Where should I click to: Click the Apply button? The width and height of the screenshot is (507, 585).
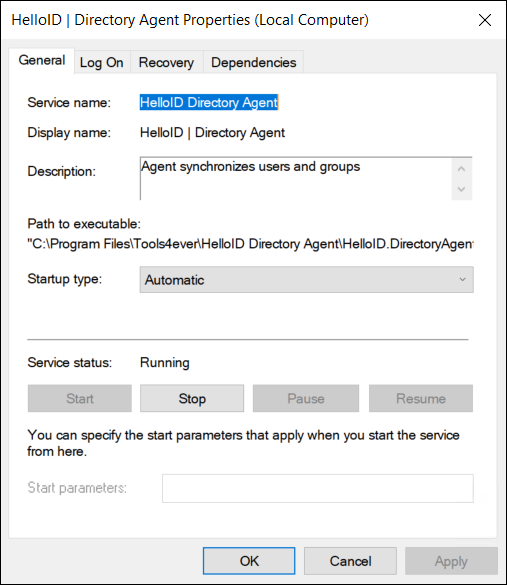tap(451, 561)
